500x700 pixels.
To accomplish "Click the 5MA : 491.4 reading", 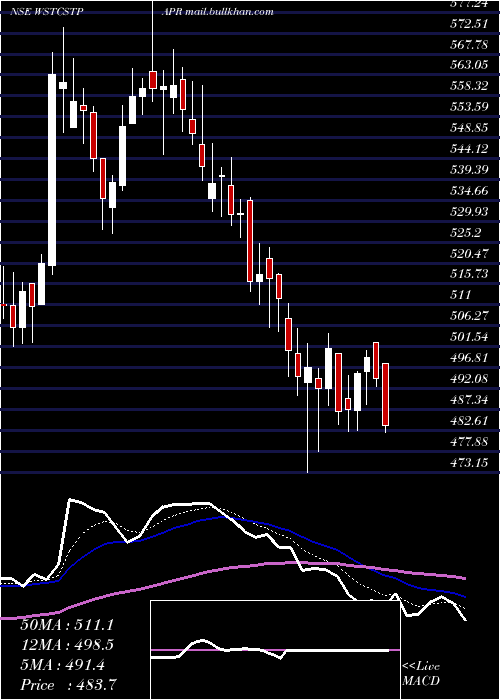I will (x=62, y=665).
